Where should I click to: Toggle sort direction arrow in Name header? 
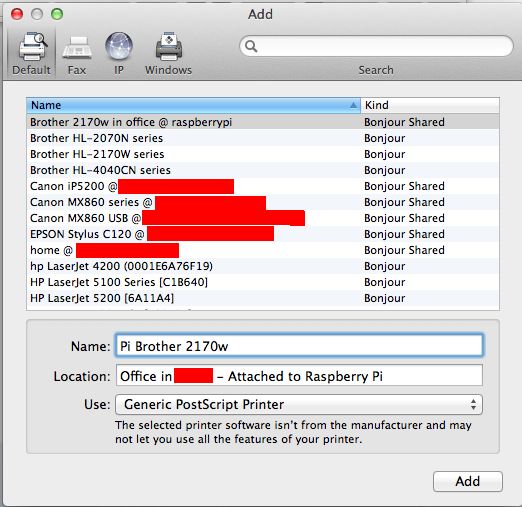[353, 105]
